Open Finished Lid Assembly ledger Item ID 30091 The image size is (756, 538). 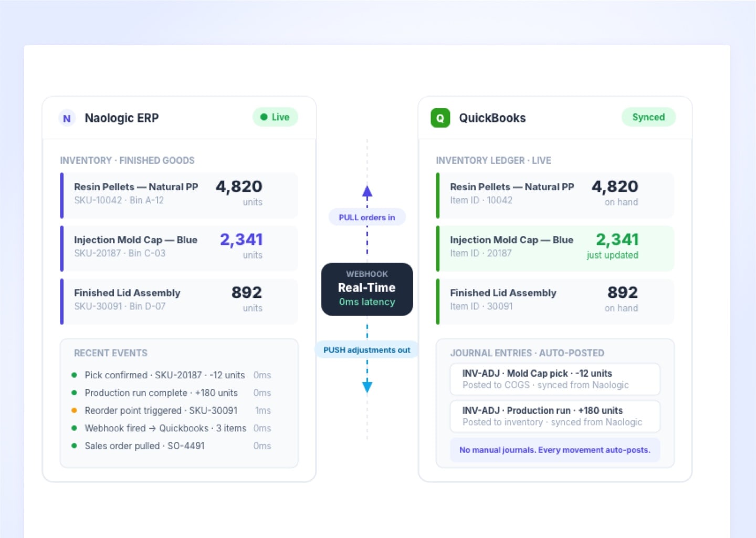click(555, 302)
